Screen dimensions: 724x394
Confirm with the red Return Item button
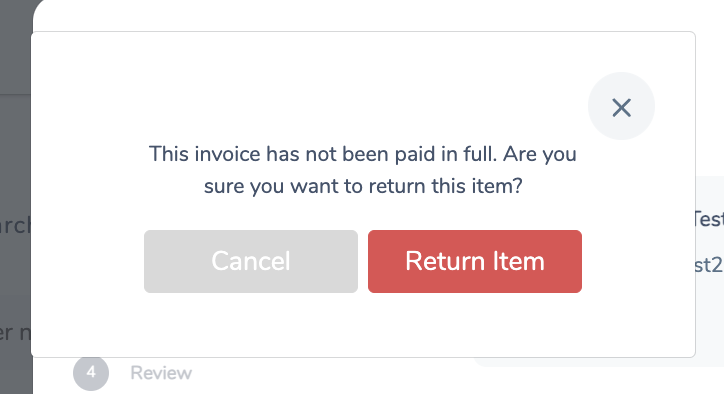pos(475,261)
